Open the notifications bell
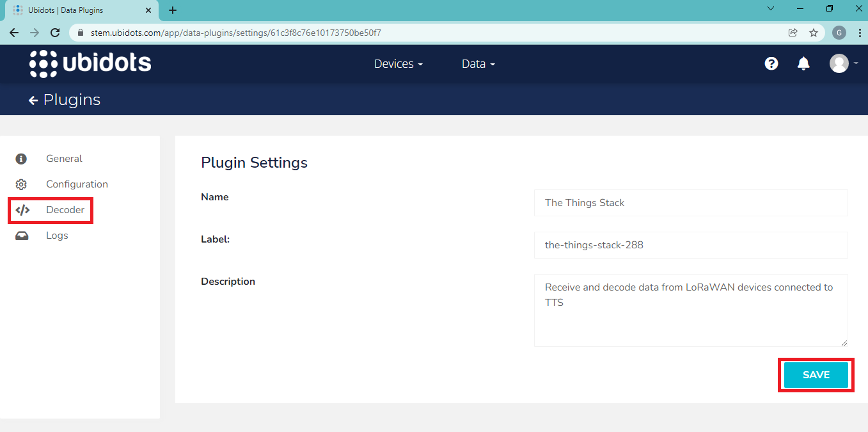 pos(803,63)
